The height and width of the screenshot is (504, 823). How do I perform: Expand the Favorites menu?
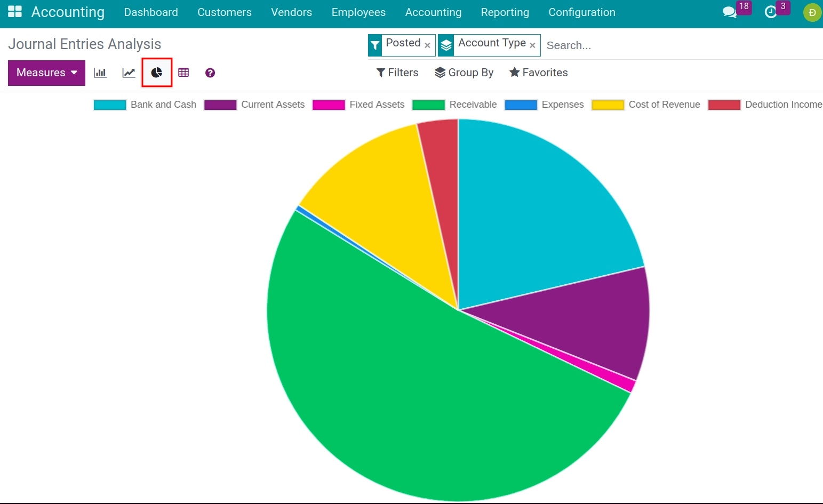click(538, 73)
